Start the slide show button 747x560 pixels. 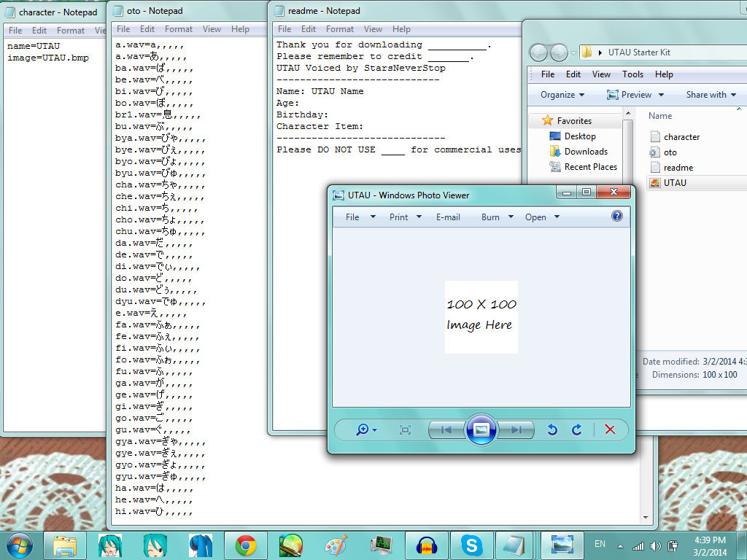point(481,430)
